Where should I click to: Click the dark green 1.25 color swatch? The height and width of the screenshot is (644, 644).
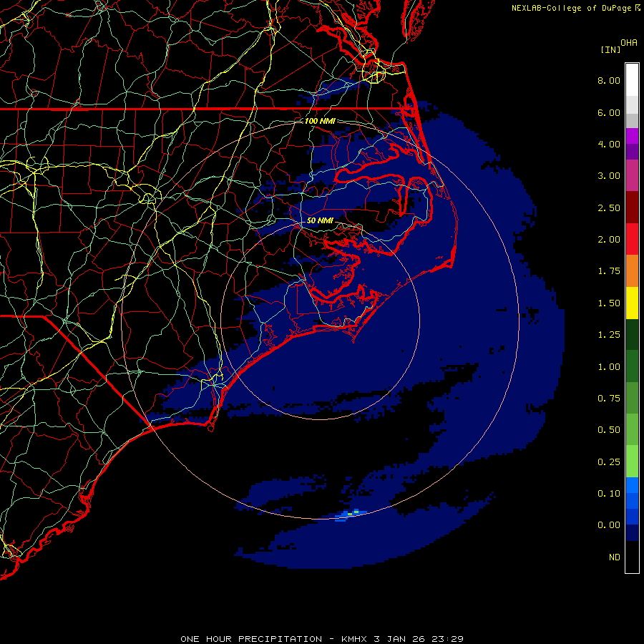pos(632,335)
